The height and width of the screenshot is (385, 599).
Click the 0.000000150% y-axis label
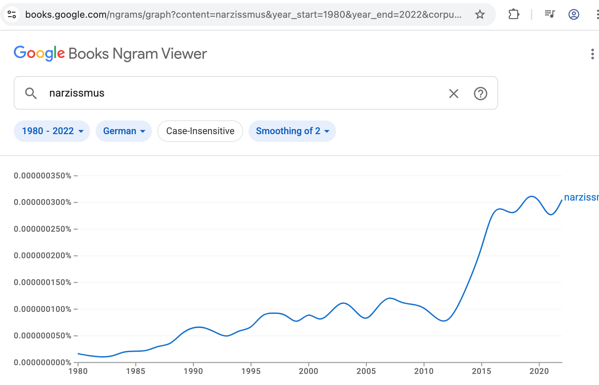(42, 282)
